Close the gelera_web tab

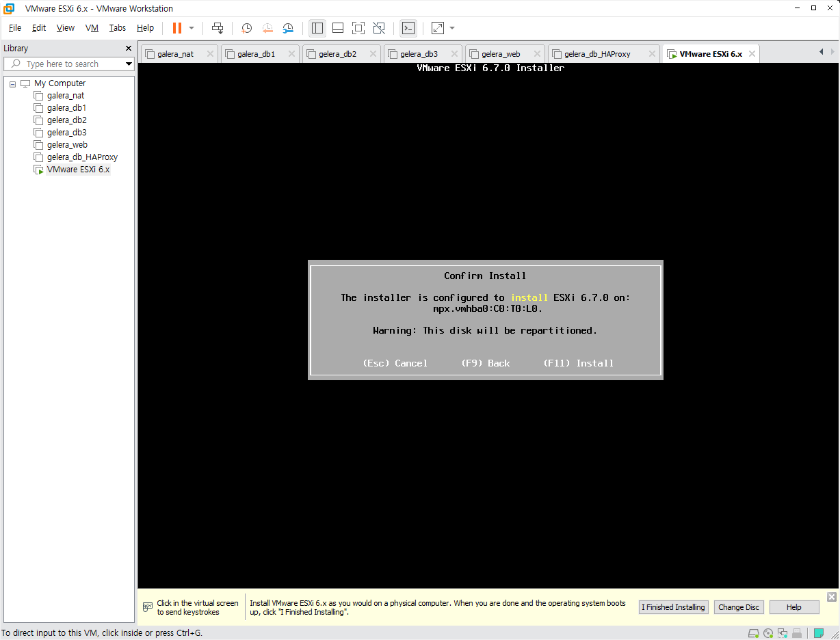point(536,54)
